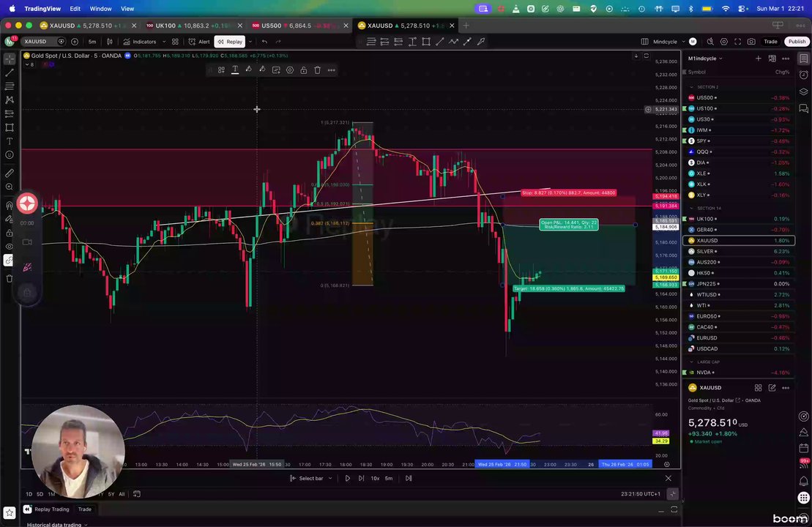812x527 pixels.
Task: Take a chart snapshot with camera icon
Action: 751,42
